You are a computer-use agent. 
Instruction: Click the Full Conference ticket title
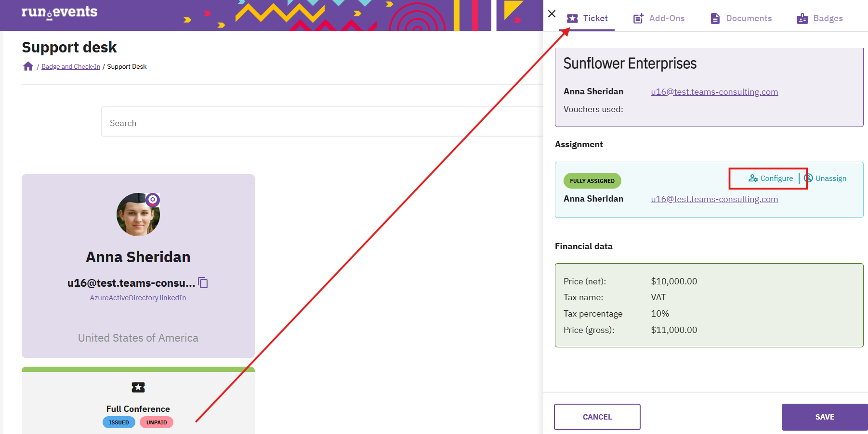[138, 409]
